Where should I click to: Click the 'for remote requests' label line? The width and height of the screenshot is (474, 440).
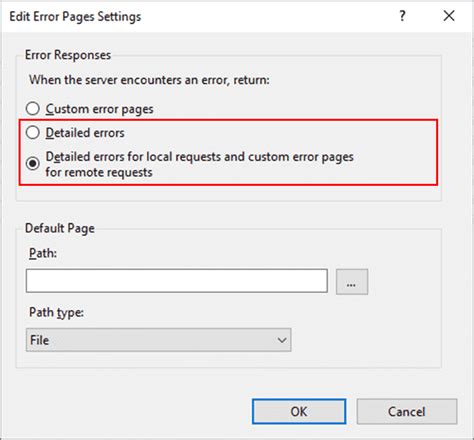point(99,172)
